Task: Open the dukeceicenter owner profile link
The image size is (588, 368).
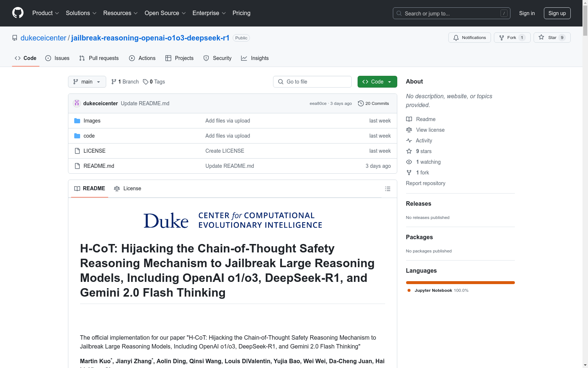Action: [43, 38]
